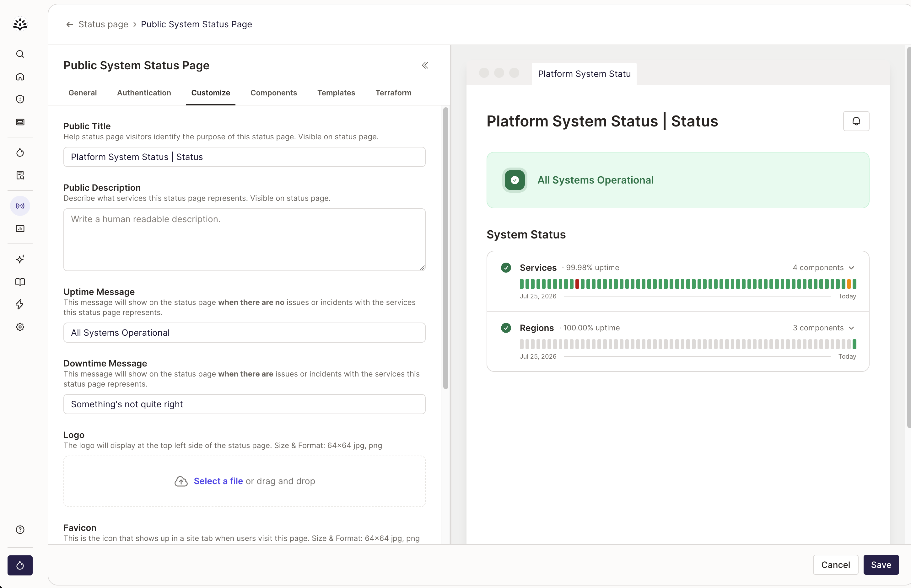Click the Save button
911x588 pixels.
click(x=881, y=565)
